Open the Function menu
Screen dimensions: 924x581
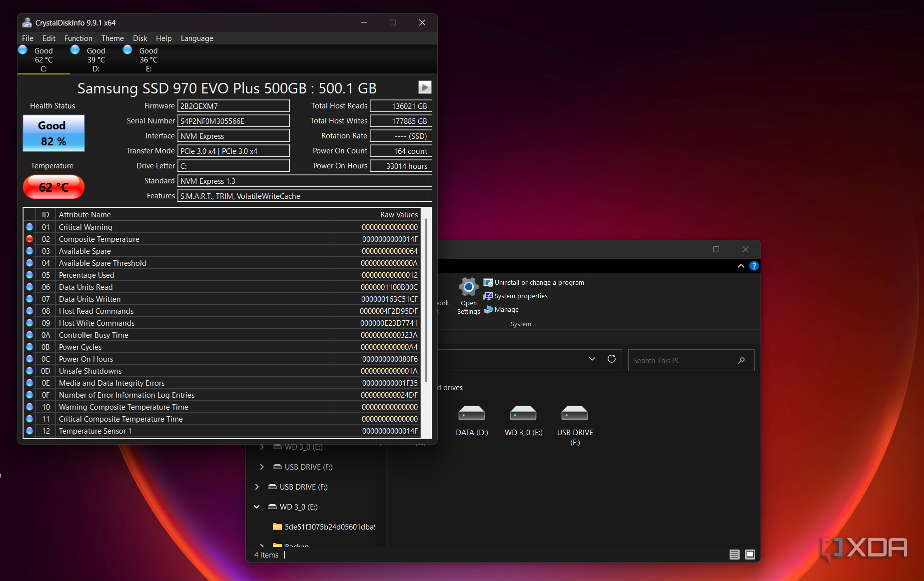tap(78, 38)
